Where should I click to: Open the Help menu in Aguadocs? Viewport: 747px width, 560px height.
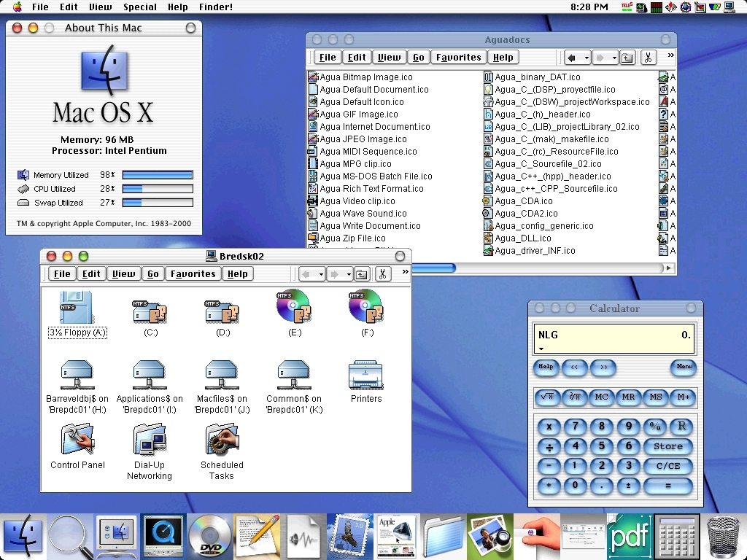coord(503,57)
